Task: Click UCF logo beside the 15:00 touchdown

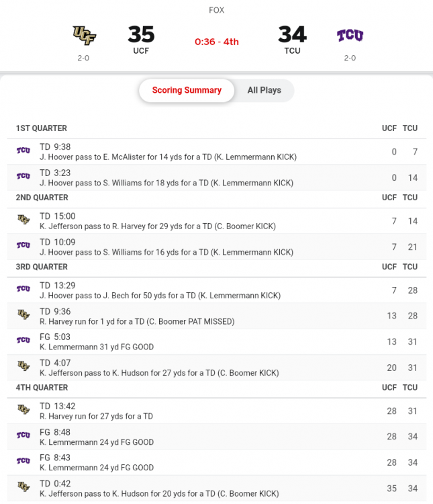Action: [23, 220]
